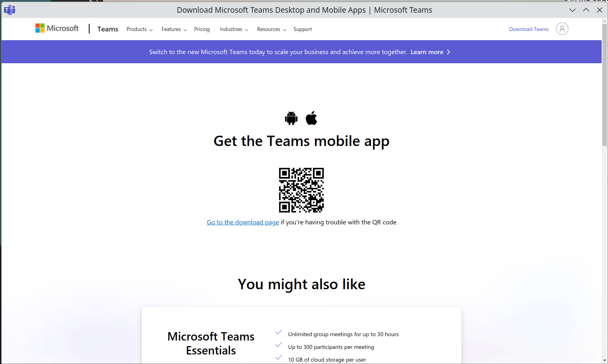Click the Android robot icon
The width and height of the screenshot is (608, 364).
click(291, 118)
